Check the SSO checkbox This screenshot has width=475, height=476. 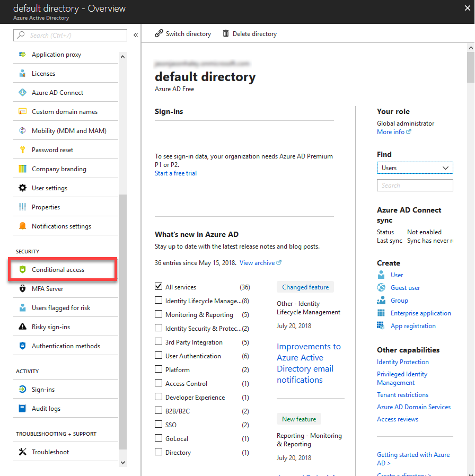[158, 424]
